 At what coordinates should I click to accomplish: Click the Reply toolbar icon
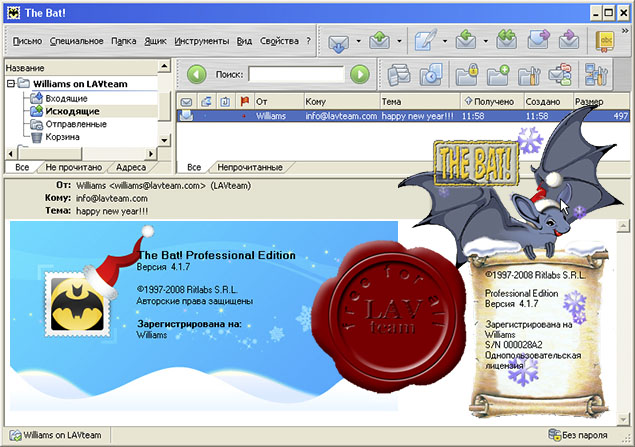click(x=466, y=40)
